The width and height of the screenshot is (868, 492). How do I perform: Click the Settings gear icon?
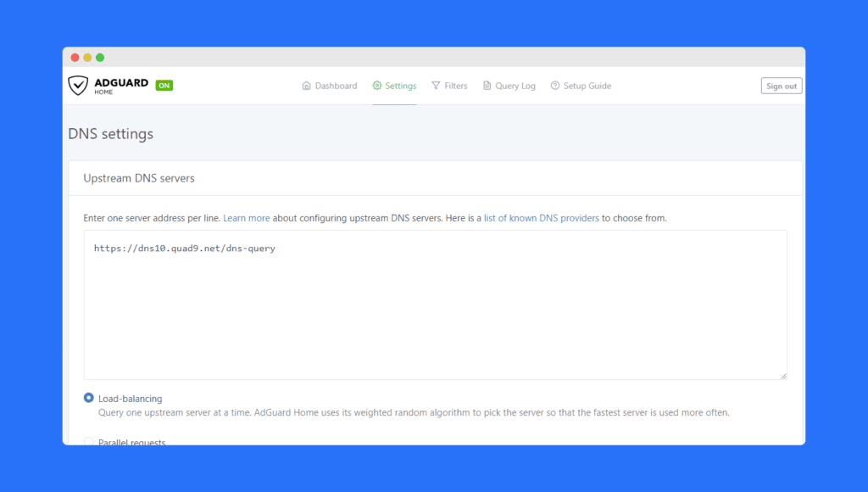point(377,86)
